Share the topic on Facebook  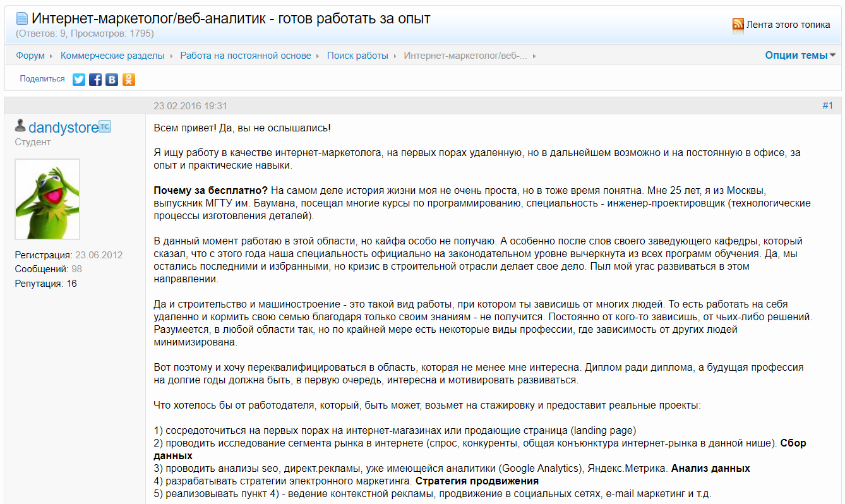coord(95,80)
